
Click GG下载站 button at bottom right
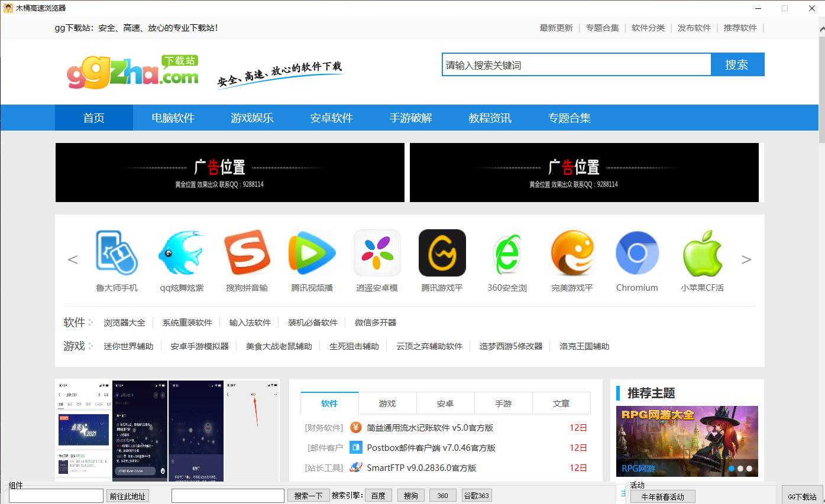coord(802,496)
